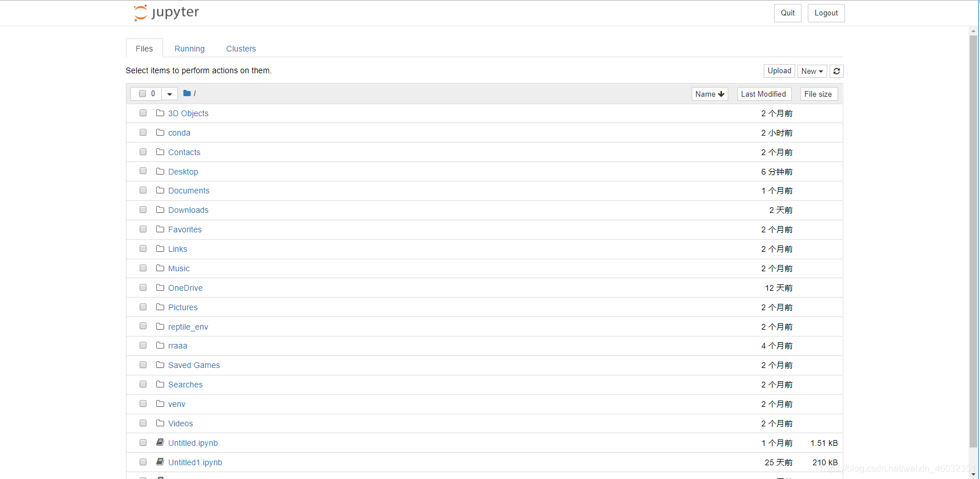Click the scrollbar up arrow

tap(973, 31)
